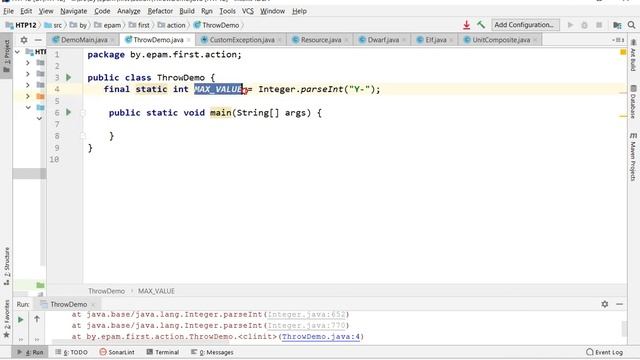Collapse the HTP project root node
This screenshot has height=360, width=640.
(18, 52)
